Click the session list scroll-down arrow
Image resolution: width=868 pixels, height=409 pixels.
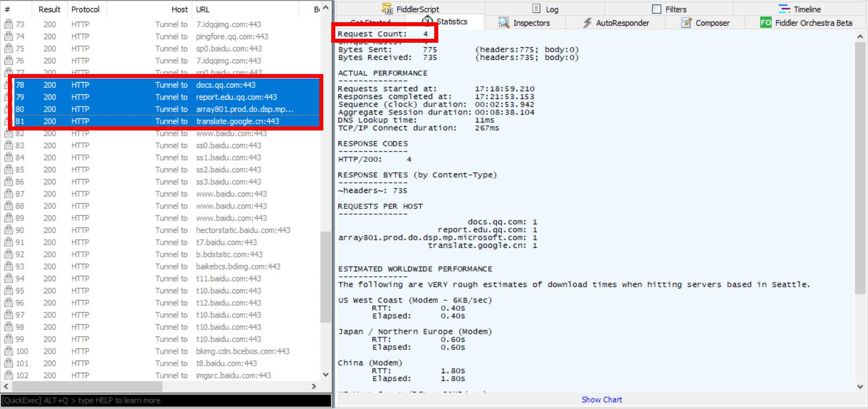[326, 374]
